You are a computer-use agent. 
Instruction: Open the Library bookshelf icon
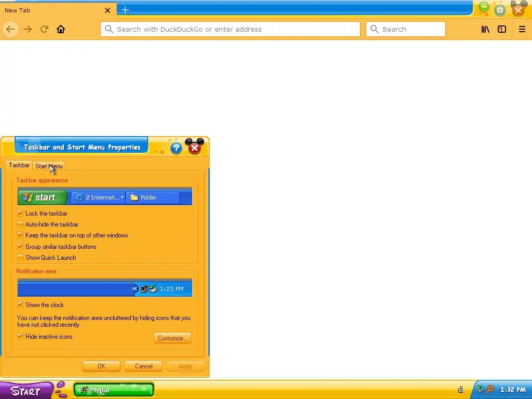[485, 29]
